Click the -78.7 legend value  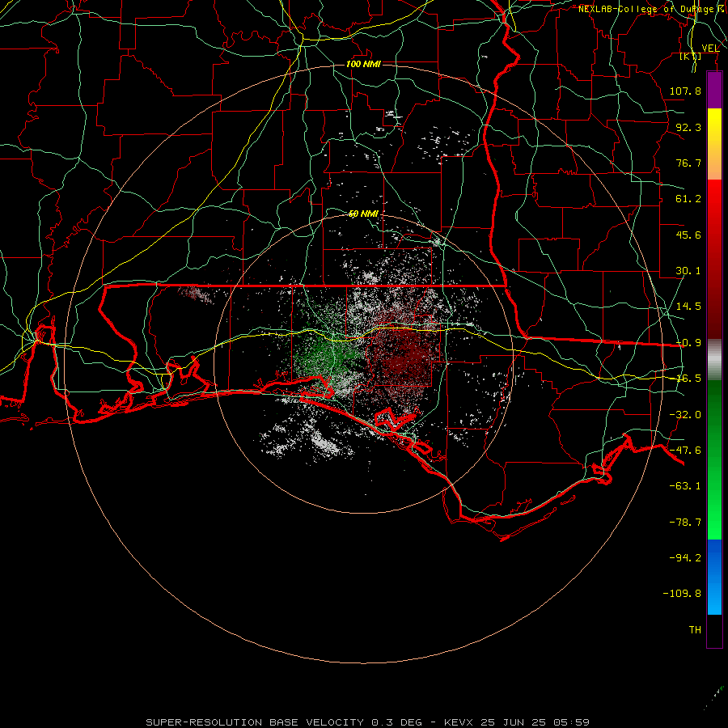click(x=685, y=523)
